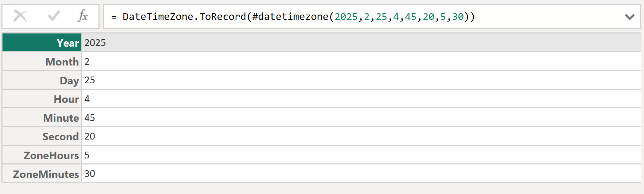The image size is (644, 194).
Task: Click inside the formula bar text
Action: pyautogui.click(x=299, y=17)
